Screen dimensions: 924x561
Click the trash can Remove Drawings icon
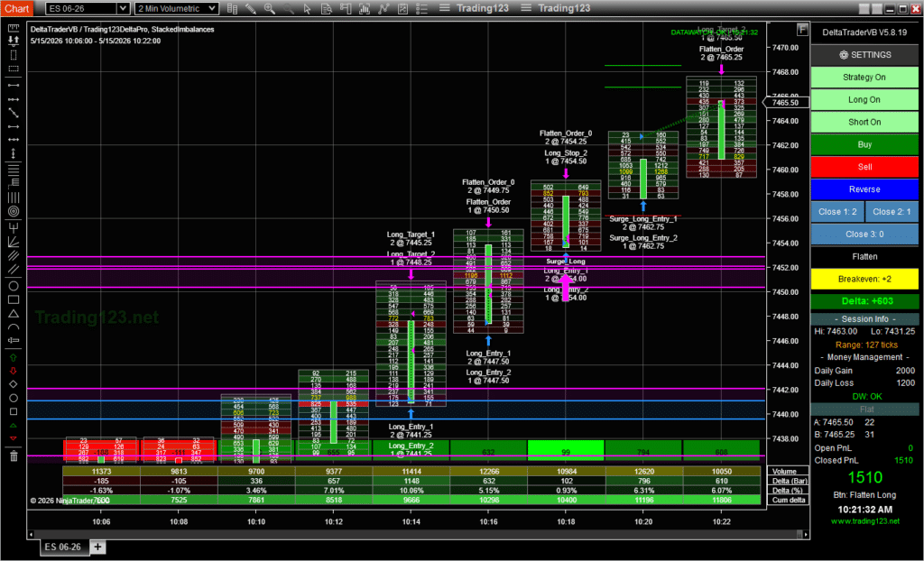[14, 455]
